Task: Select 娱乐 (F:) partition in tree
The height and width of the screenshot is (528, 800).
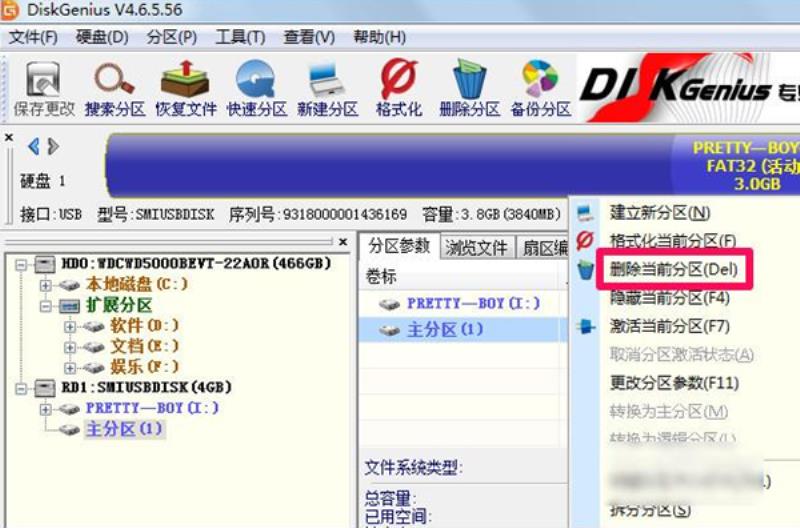Action: [x=144, y=366]
